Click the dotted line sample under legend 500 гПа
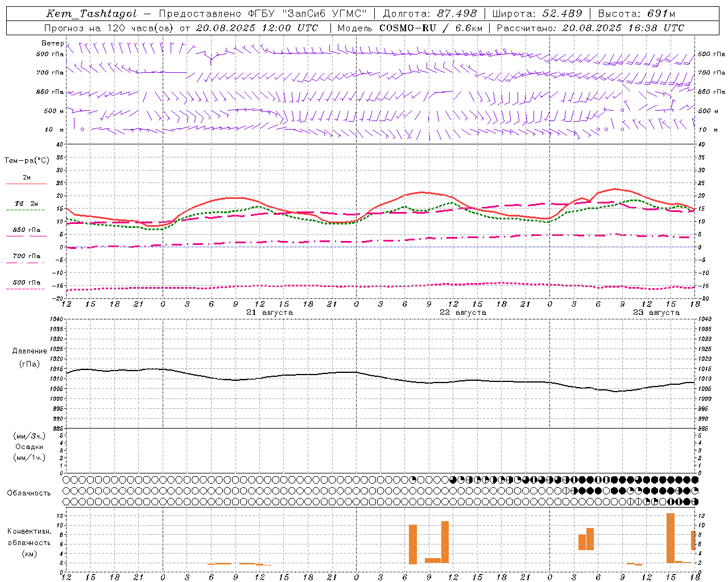Viewport: 728px width, 582px height. pyautogui.click(x=26, y=289)
